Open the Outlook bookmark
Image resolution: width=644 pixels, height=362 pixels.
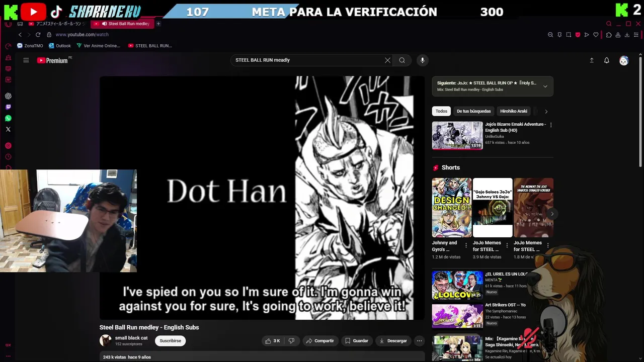pyautogui.click(x=60, y=46)
